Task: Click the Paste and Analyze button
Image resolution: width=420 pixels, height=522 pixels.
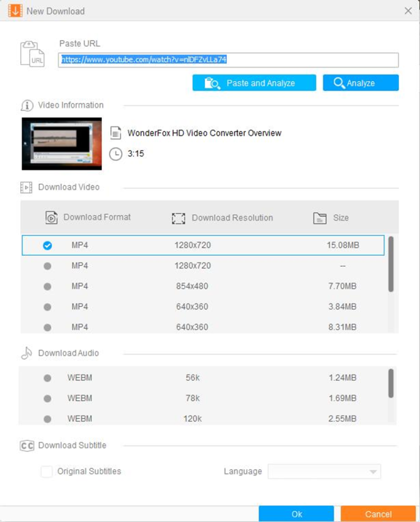Action: click(x=254, y=83)
